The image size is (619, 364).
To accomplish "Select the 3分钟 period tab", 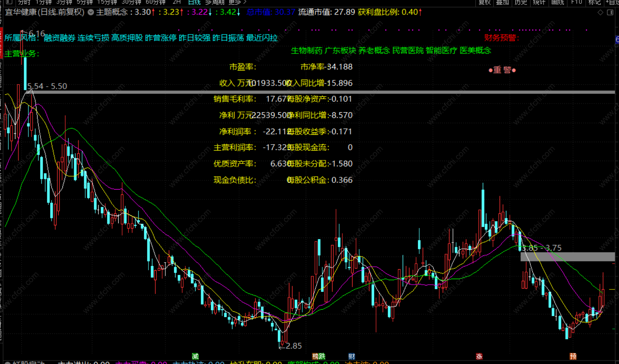I will (x=64, y=2).
